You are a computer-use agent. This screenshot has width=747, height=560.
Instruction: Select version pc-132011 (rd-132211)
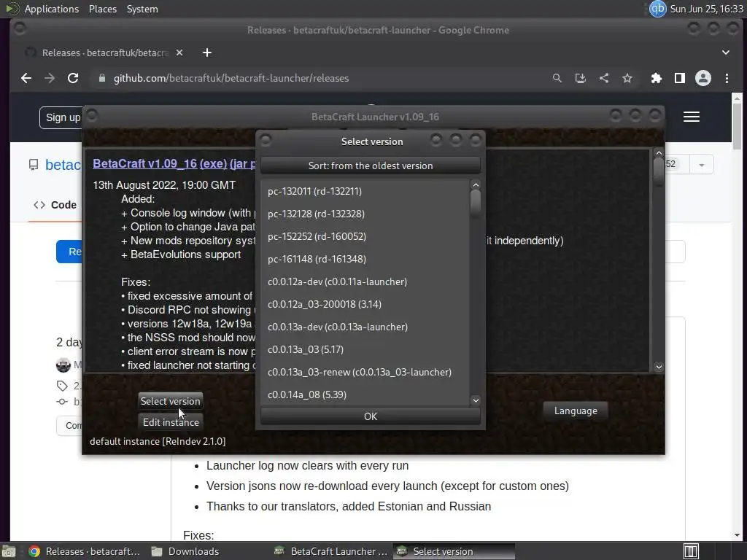pyautogui.click(x=365, y=191)
